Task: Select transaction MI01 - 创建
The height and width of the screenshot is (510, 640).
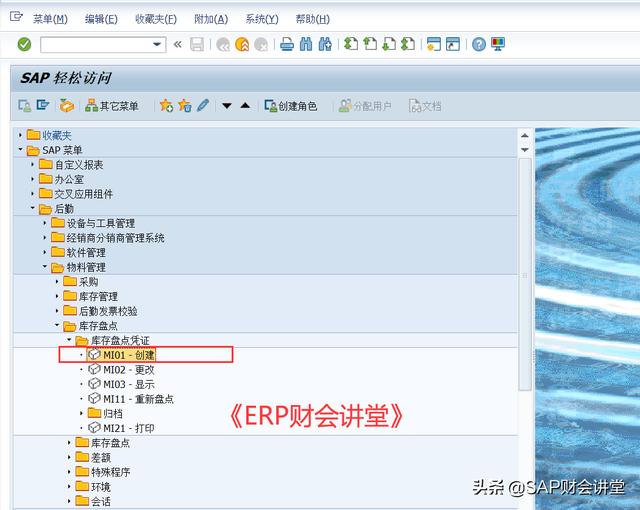Action: coord(129,355)
